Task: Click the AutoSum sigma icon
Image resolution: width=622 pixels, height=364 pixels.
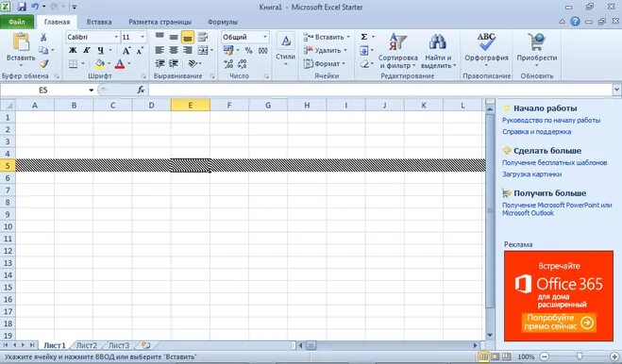Action: coord(364,37)
